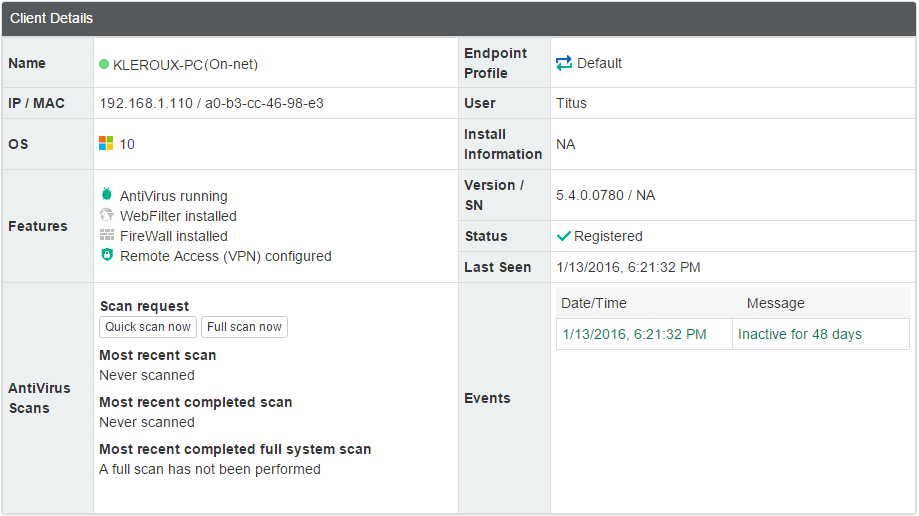Screen dimensions: 919x516
Task: Click the KLEROUX-PC client name
Action: (x=185, y=64)
